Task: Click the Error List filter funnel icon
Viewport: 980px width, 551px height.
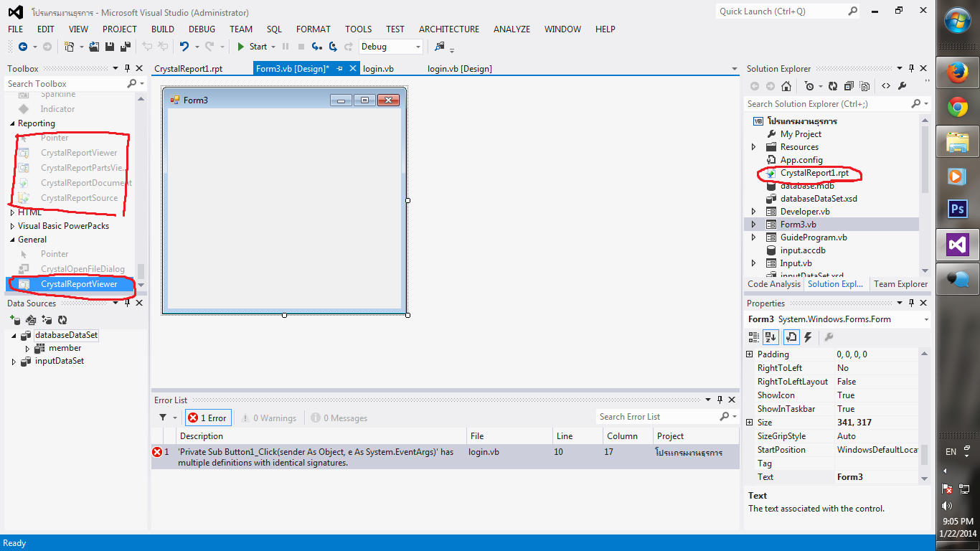Action: tap(163, 418)
